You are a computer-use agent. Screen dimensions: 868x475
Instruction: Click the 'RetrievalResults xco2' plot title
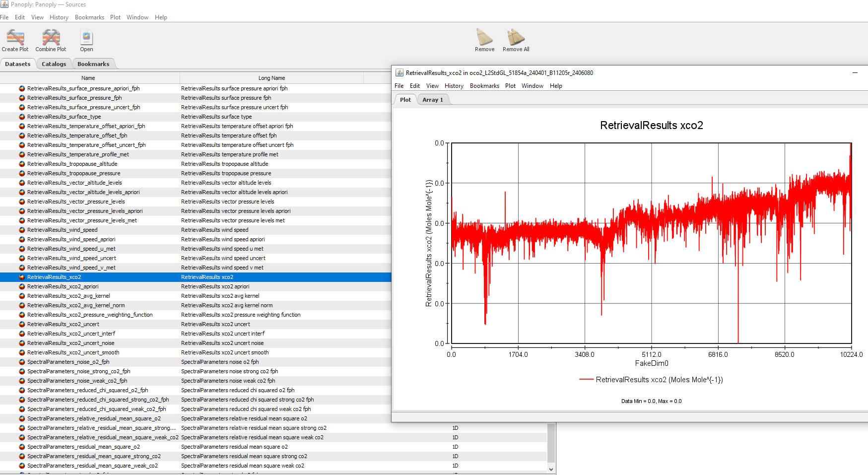click(x=652, y=125)
